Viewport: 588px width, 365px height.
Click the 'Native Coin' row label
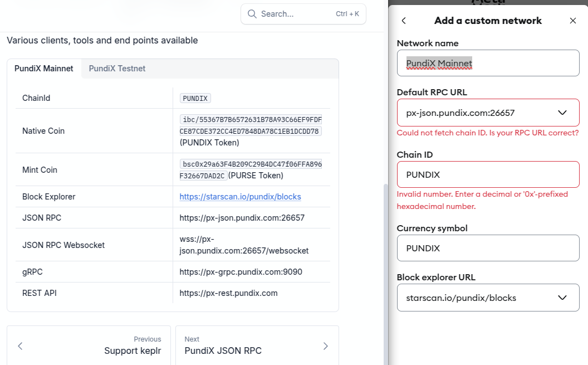point(43,131)
